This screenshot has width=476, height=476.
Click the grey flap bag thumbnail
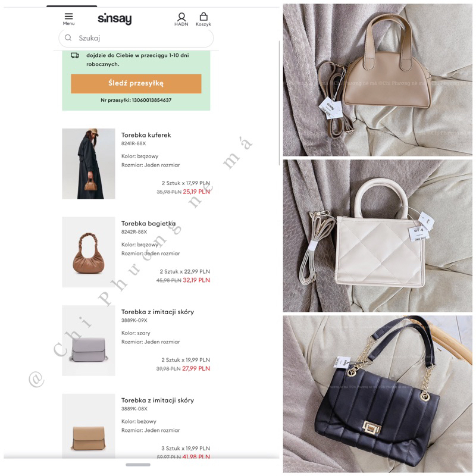[89, 340]
